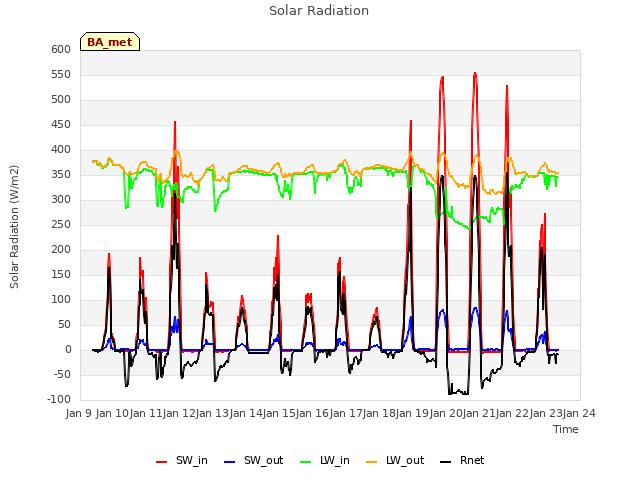Select the Rnet legend label
Viewport: 640px width, 480px height.
[472, 460]
